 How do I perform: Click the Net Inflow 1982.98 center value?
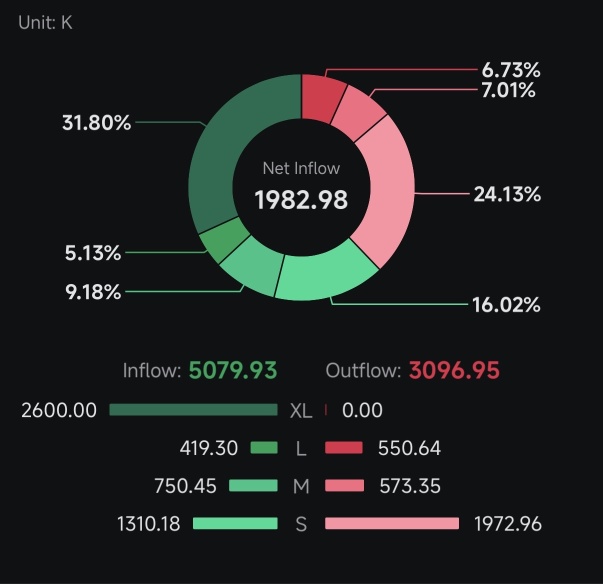click(x=301, y=199)
